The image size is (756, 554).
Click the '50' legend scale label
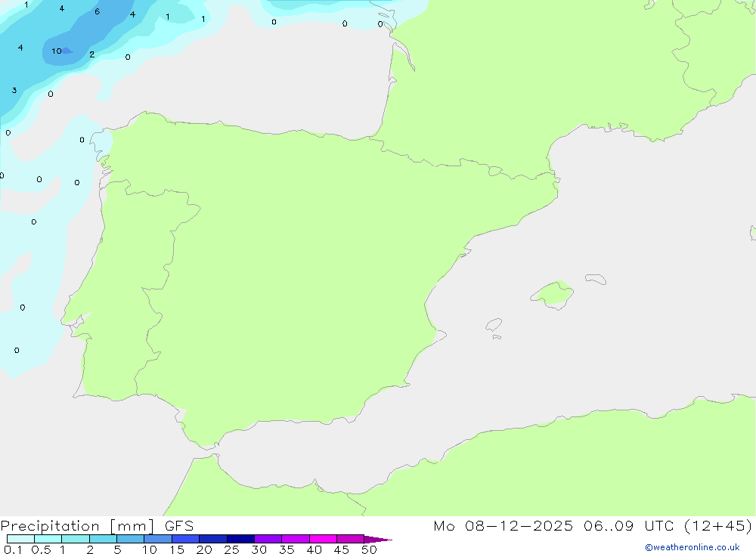point(369,549)
